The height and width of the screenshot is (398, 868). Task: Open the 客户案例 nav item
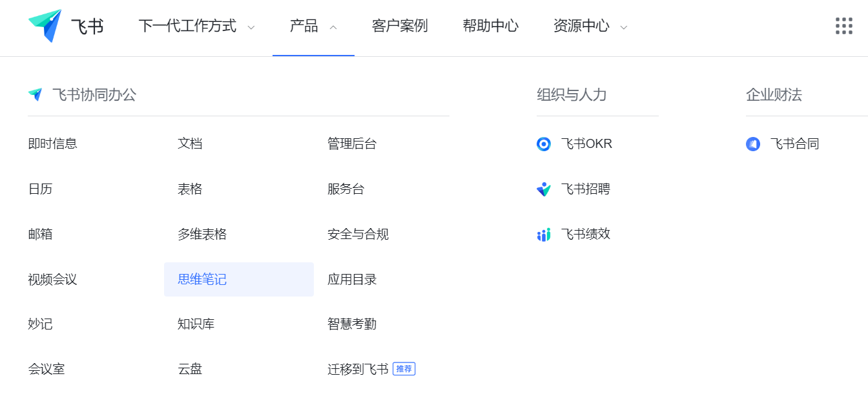click(400, 26)
